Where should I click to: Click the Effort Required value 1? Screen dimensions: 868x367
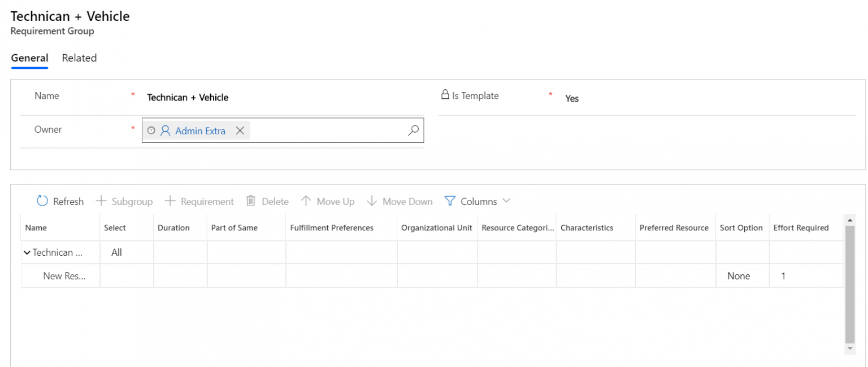pos(783,276)
